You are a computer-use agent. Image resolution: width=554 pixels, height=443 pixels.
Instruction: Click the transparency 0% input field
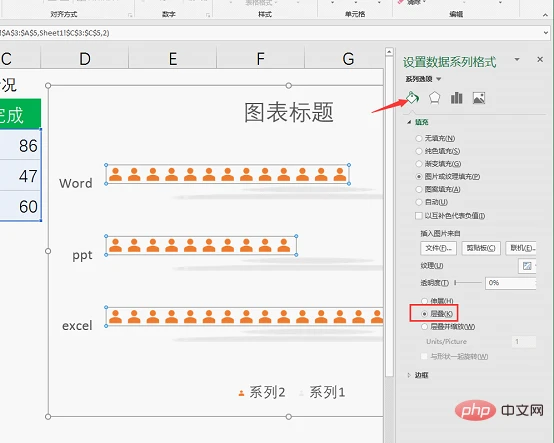click(511, 283)
